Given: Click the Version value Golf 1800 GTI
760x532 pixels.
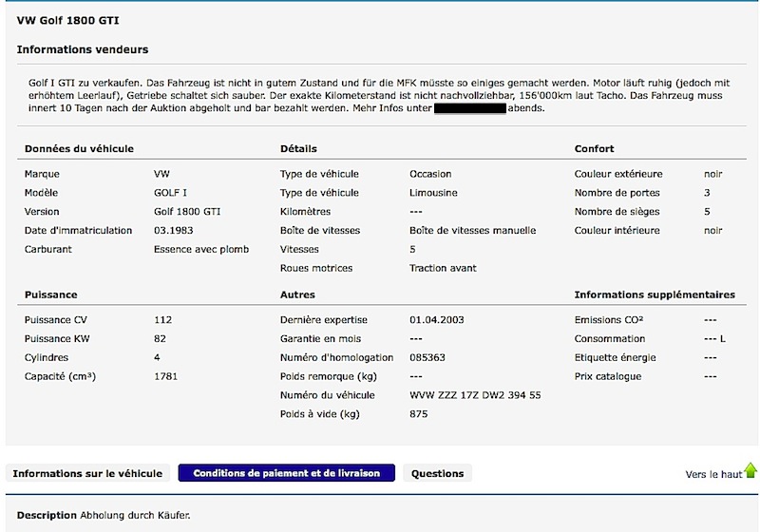Looking at the screenshot, I should tap(187, 212).
